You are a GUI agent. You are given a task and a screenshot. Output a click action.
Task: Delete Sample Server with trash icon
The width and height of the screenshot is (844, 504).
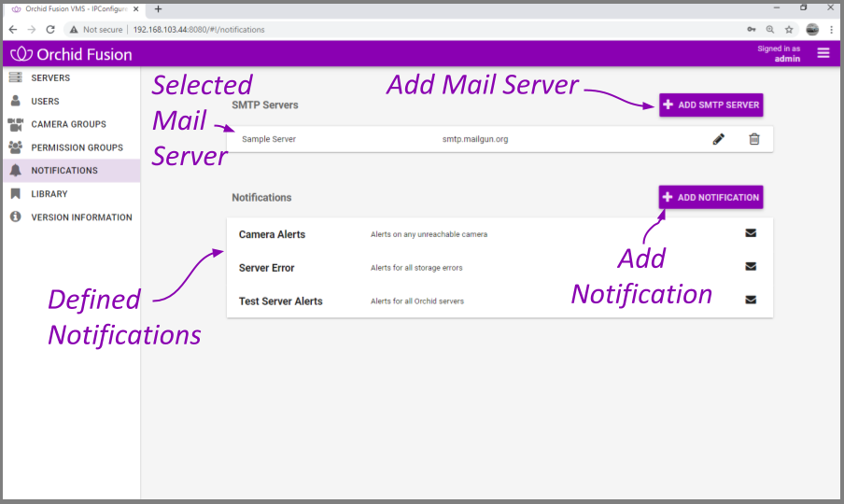[x=754, y=139]
